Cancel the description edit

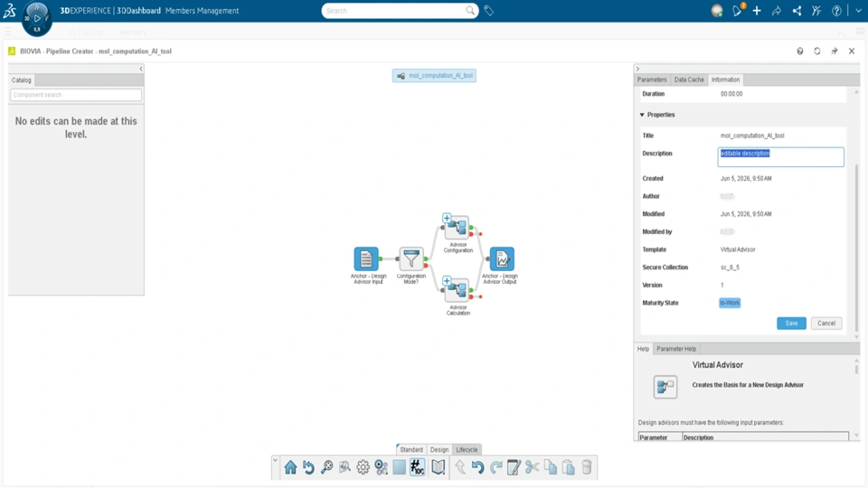pyautogui.click(x=826, y=324)
